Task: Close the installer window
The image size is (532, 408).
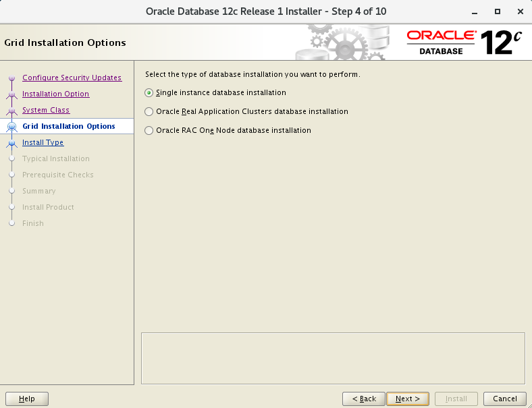Action: click(520, 11)
